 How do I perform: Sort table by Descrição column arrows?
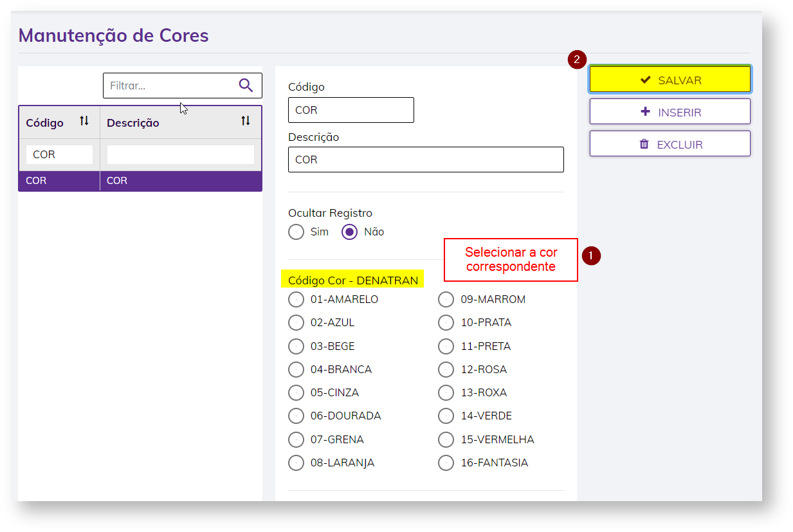coord(245,121)
